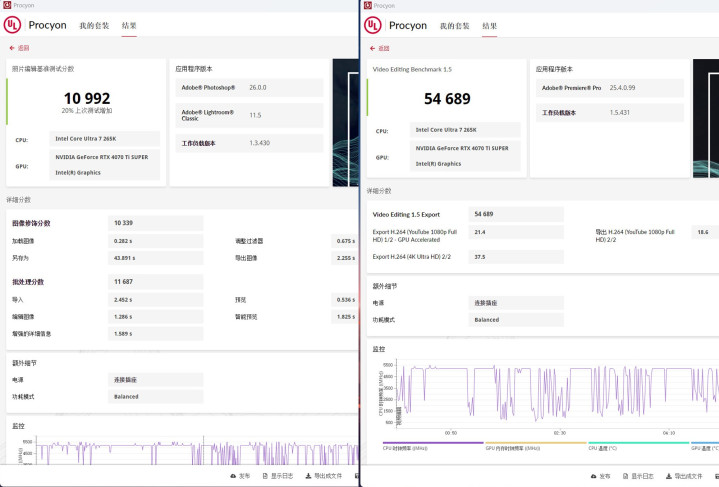Switch to 结果 tab in right window
The image size is (719, 487).
coord(489,26)
